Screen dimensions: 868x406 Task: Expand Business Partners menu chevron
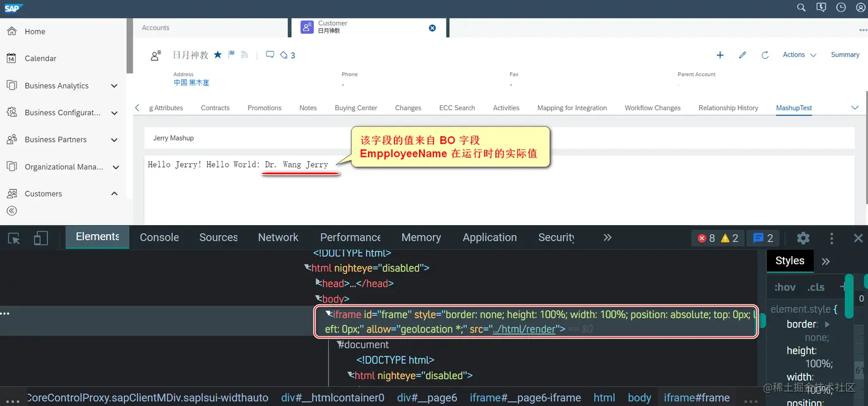tap(114, 140)
